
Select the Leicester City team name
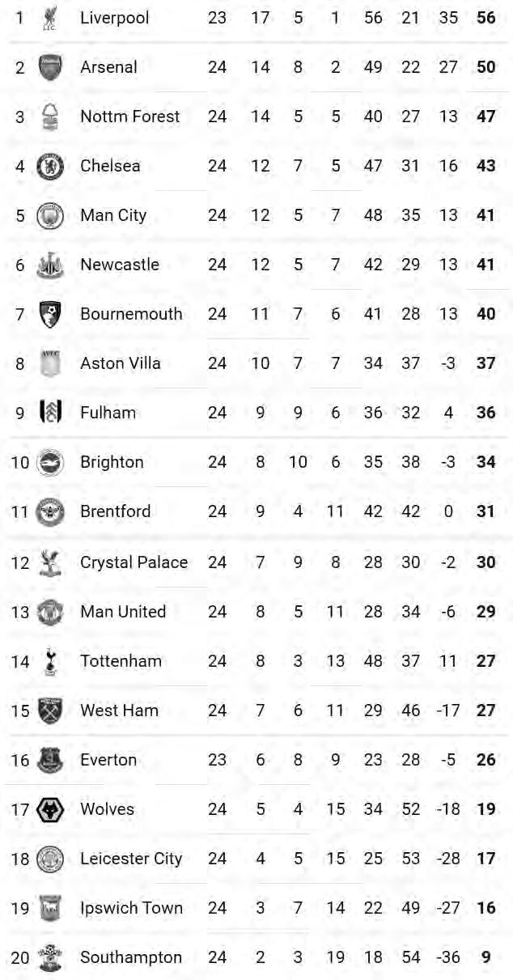[x=131, y=859]
